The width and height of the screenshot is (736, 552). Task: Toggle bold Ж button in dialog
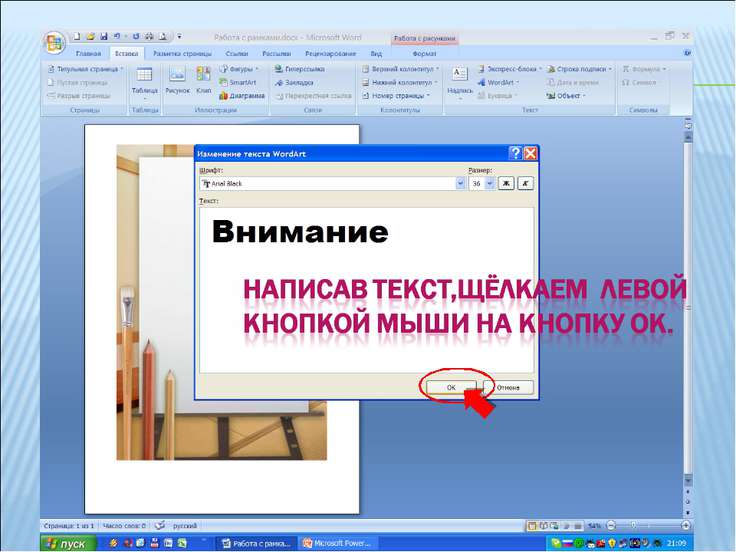click(x=506, y=184)
